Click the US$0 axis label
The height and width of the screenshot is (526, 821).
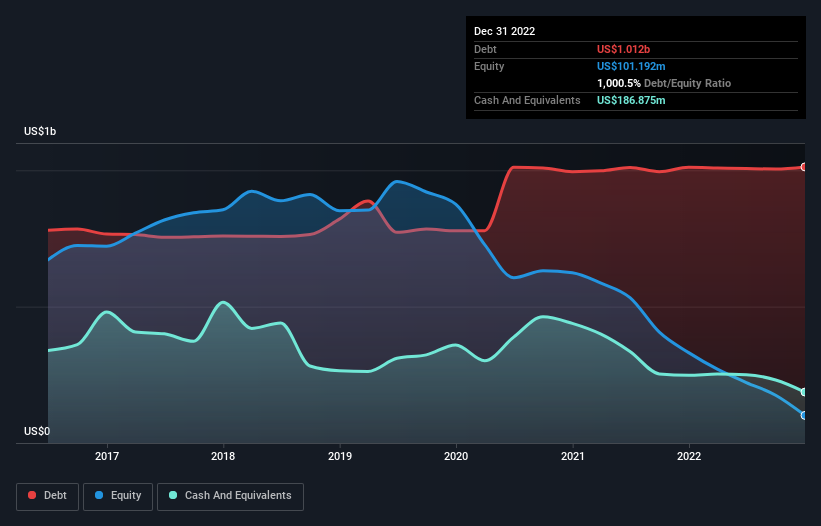[x=37, y=431]
